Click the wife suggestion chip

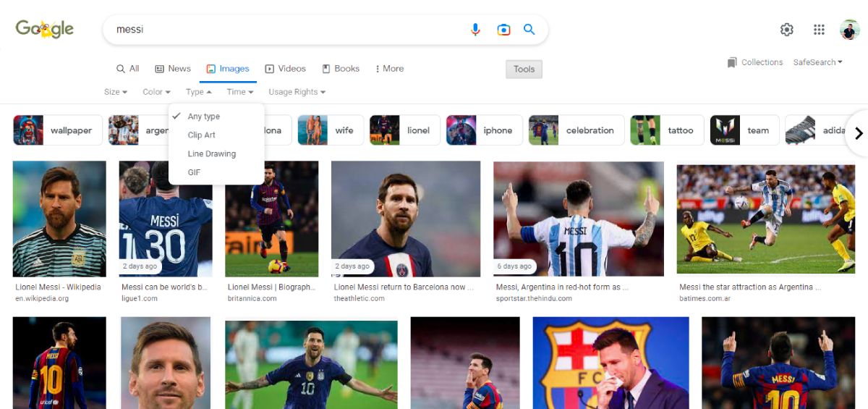click(331, 130)
